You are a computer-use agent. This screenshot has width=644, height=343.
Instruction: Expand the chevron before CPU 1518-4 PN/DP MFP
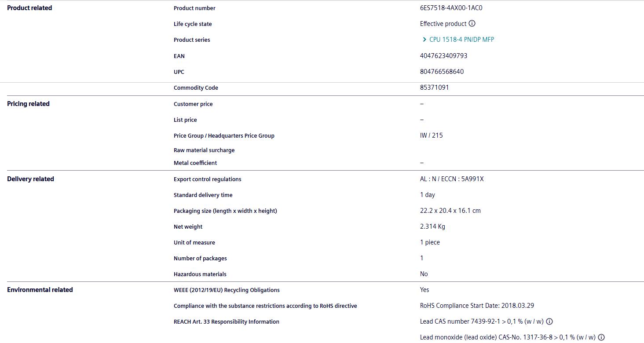point(424,40)
